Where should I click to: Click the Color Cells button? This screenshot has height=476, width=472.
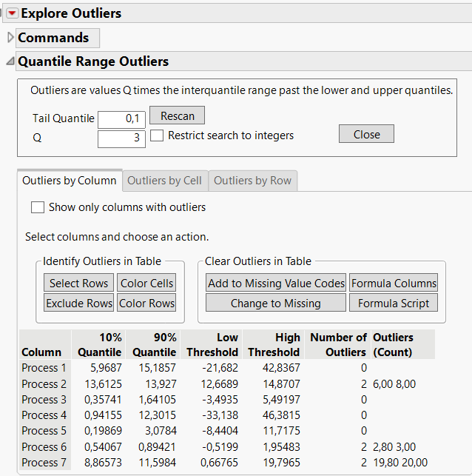[x=146, y=283]
